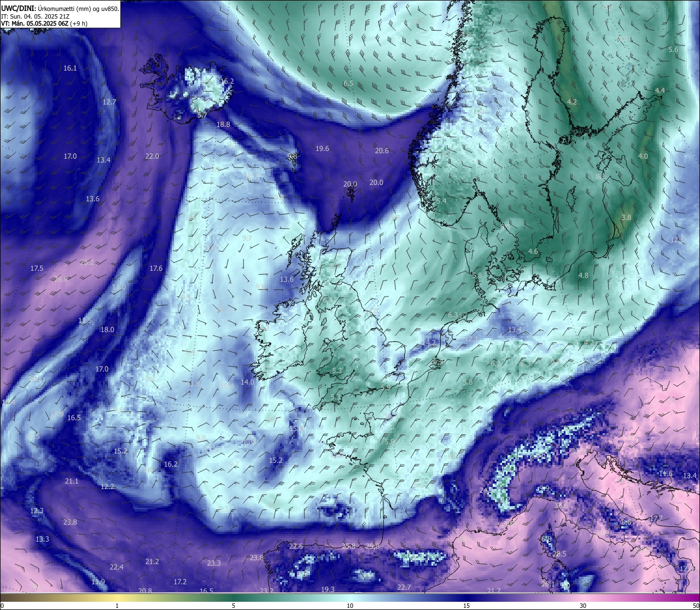Click the 'IT: Sun. 04. 05. 2025 21Z' line
Image resolution: width=700 pixels, height=610 pixels.
click(x=35, y=16)
